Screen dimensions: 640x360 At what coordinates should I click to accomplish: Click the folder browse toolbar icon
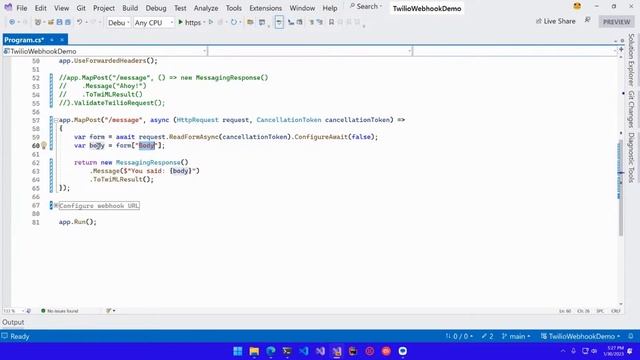point(250,22)
